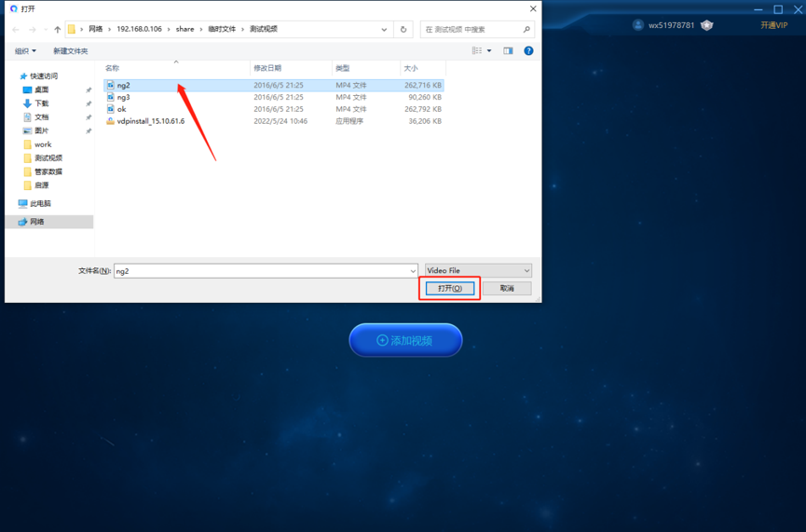Open the 组织 menu

click(x=25, y=51)
